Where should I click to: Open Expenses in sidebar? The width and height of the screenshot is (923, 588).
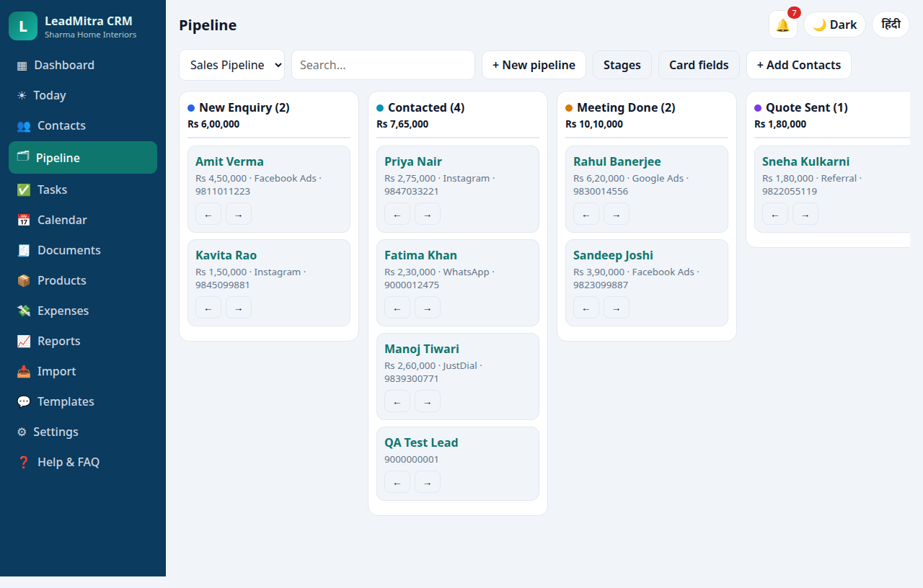click(x=83, y=311)
